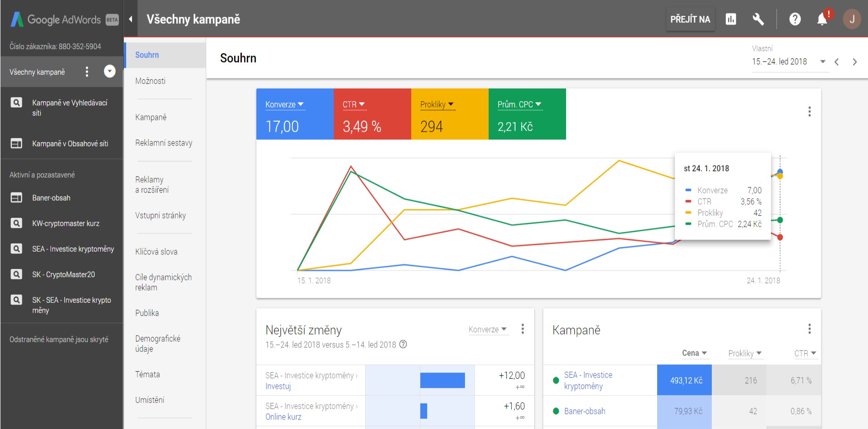The width and height of the screenshot is (868, 429).
Task: Click the green status dot for Baner-obsah
Action: 556,411
